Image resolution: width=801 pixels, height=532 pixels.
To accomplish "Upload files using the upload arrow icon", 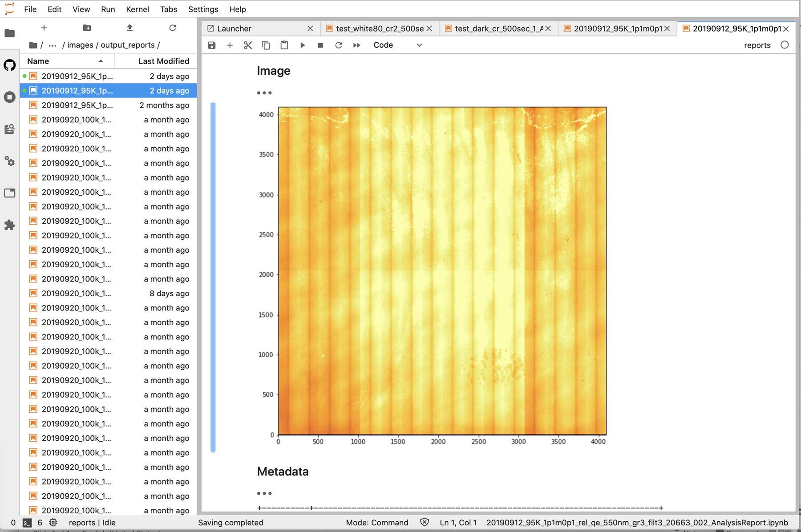I will coord(129,28).
